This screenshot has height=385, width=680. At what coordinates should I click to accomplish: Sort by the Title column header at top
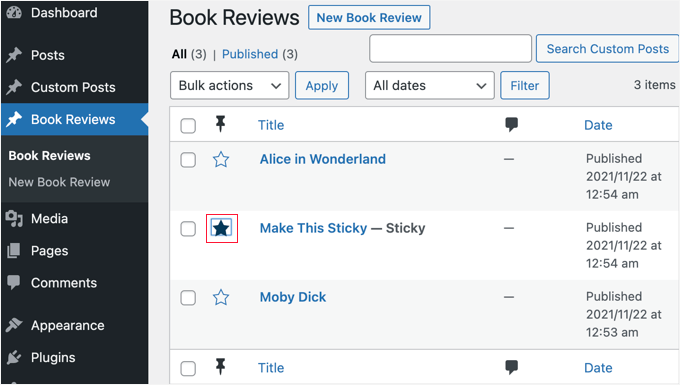coord(271,125)
